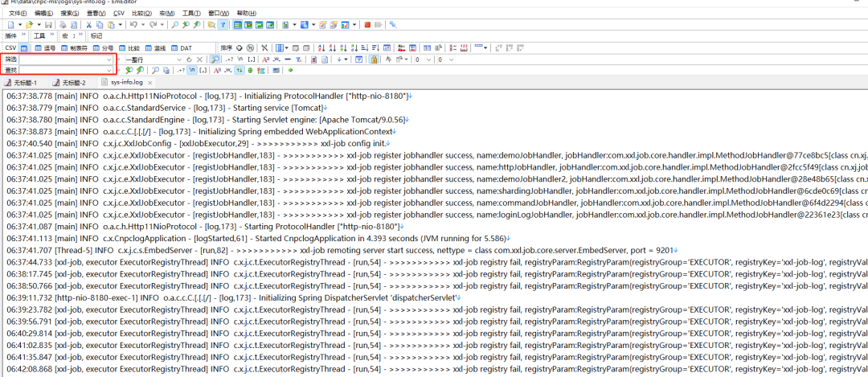868x377 pixels.
Task: Expand the 工具 toolbar chevron
Action: pyautogui.click(x=52, y=35)
